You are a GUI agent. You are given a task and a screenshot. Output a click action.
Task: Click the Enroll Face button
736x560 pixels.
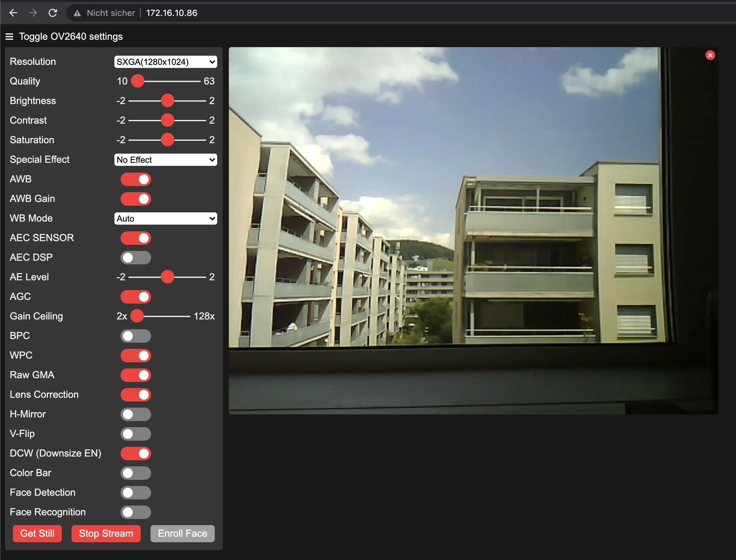pyautogui.click(x=182, y=534)
